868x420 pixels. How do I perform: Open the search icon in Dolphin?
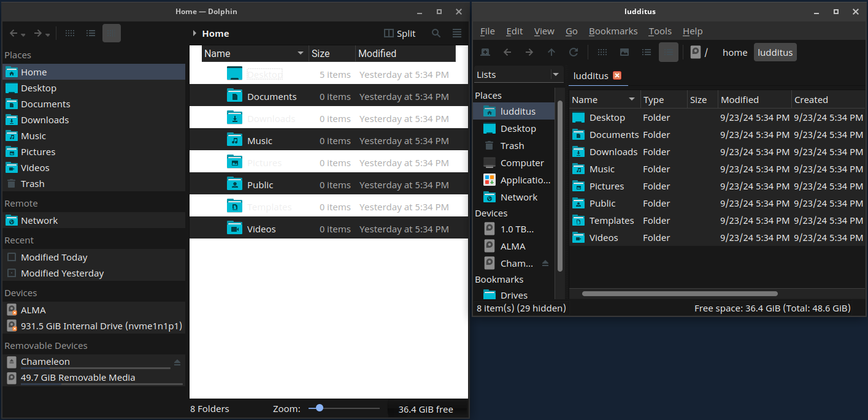pos(436,34)
